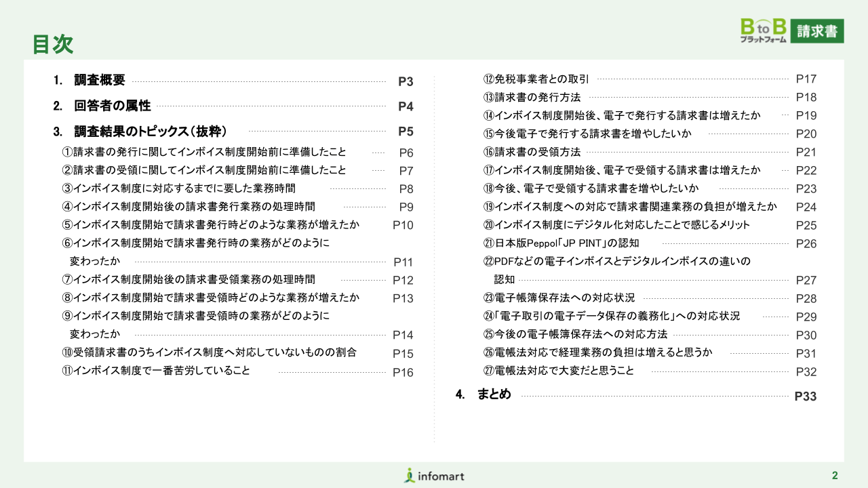This screenshot has height=488, width=868.
Task: Click page reference P10 for item ⑤
Action: pos(403,226)
